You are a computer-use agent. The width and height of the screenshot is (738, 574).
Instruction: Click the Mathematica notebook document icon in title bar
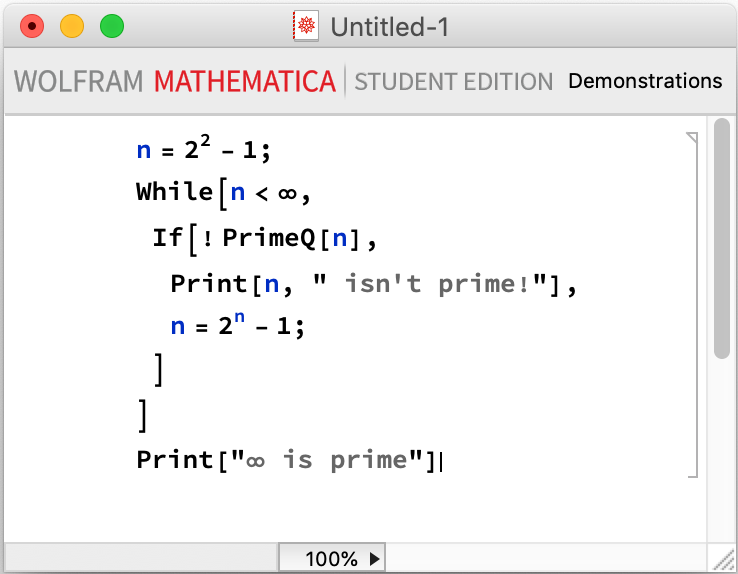[306, 26]
